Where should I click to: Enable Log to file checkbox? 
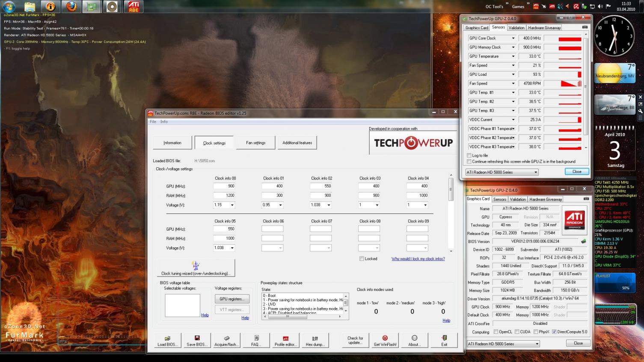pos(469,155)
